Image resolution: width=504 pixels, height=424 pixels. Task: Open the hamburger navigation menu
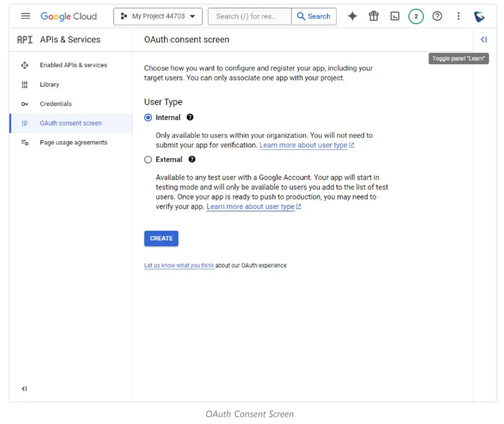[x=26, y=16]
